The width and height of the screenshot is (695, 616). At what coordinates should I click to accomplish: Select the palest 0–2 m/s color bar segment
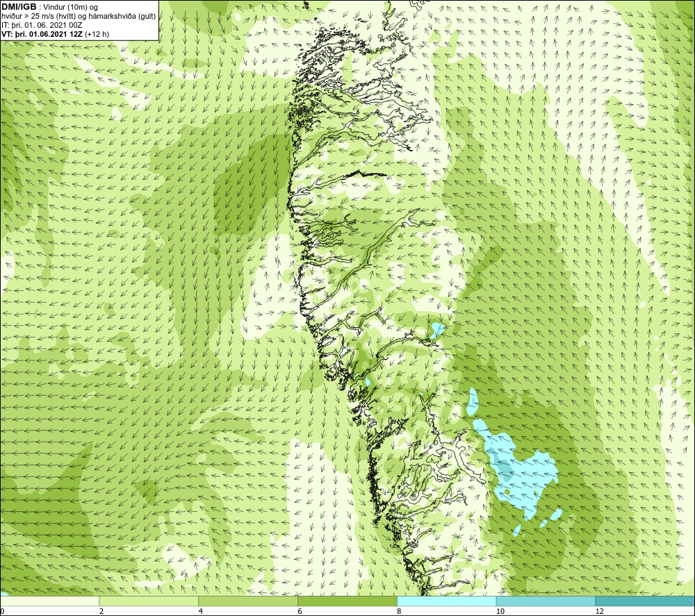tap(49, 601)
